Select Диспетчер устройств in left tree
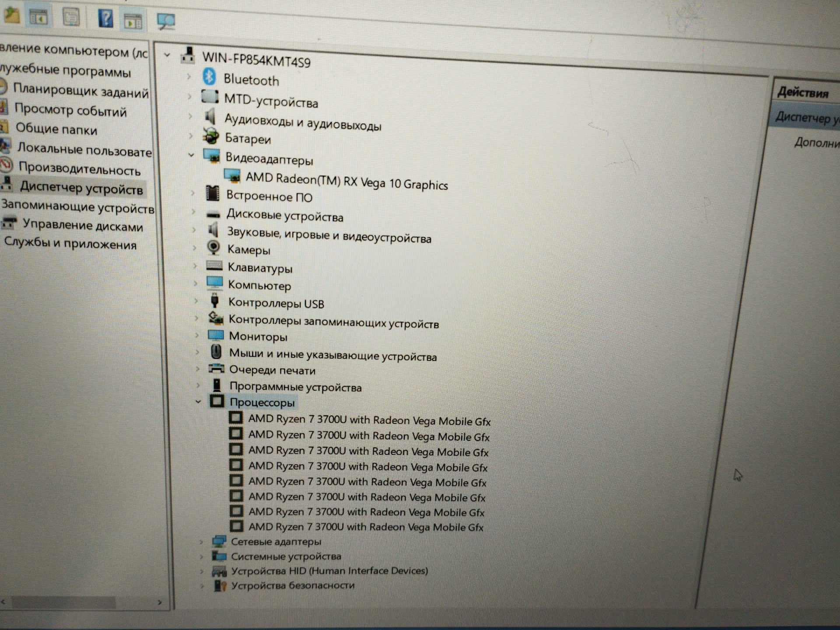This screenshot has width=840, height=630. point(81,188)
